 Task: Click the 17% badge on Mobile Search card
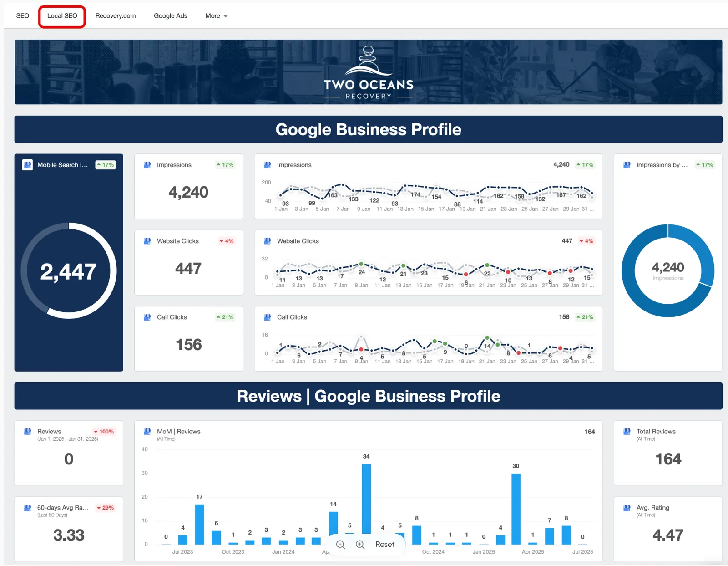[x=106, y=165]
